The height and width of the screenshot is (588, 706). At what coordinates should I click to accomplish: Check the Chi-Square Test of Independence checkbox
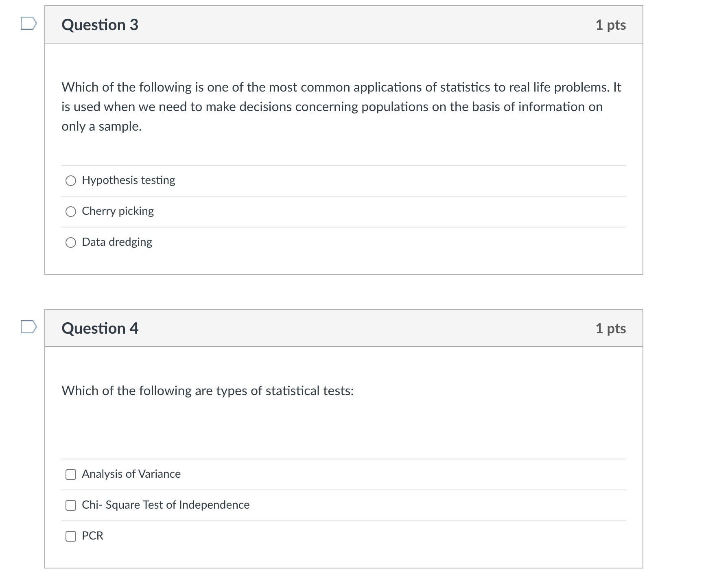(71, 505)
